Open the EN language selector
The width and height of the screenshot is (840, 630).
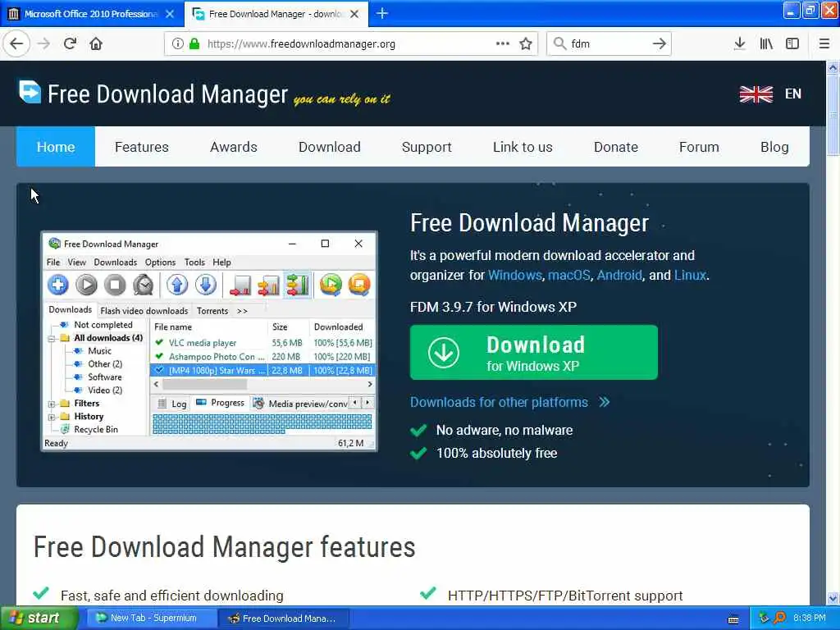pyautogui.click(x=793, y=94)
